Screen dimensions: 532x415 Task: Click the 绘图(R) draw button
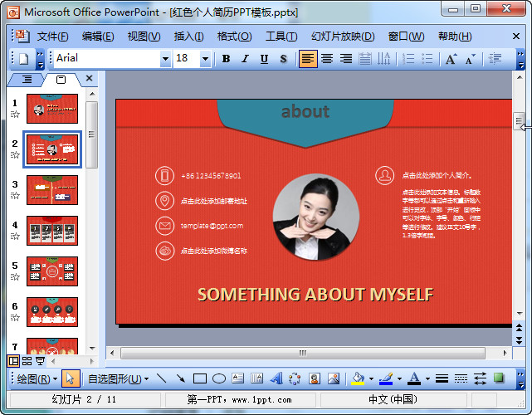pos(38,378)
